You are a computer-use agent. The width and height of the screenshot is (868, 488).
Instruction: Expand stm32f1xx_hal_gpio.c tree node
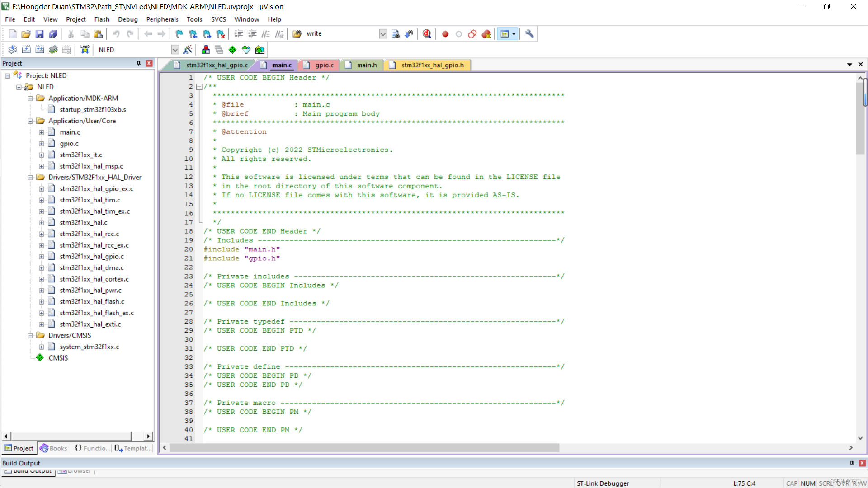point(42,257)
